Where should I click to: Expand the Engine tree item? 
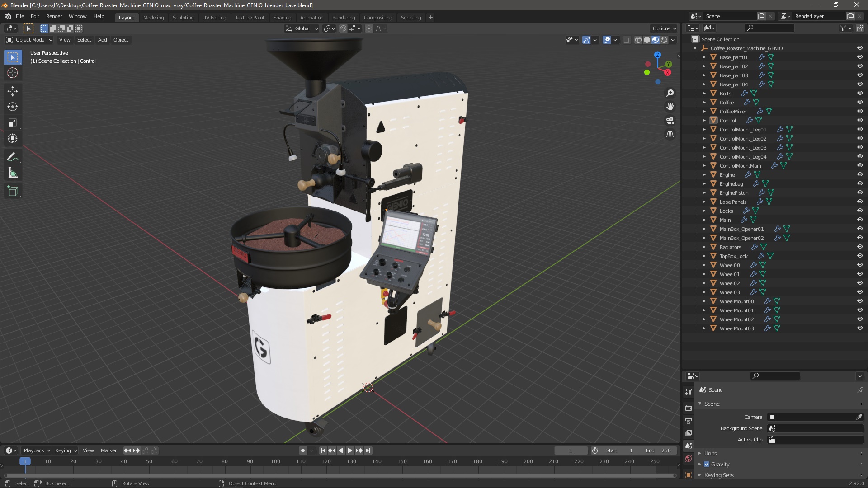(x=704, y=174)
